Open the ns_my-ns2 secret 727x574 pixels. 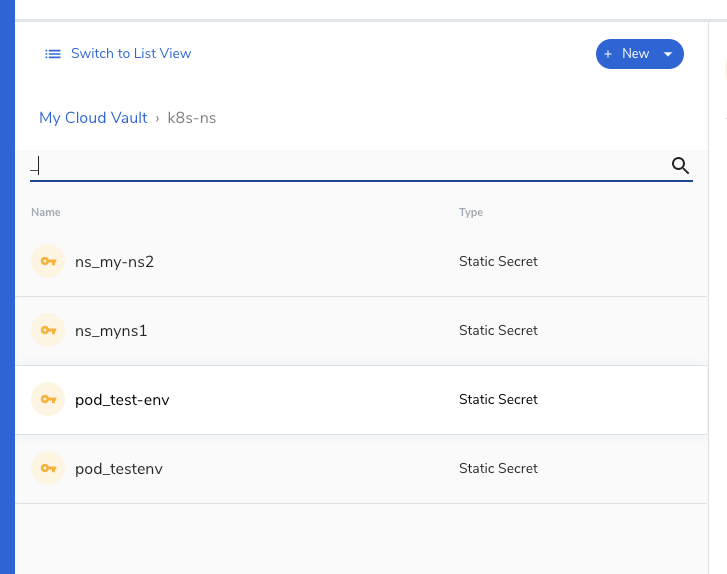(x=114, y=262)
